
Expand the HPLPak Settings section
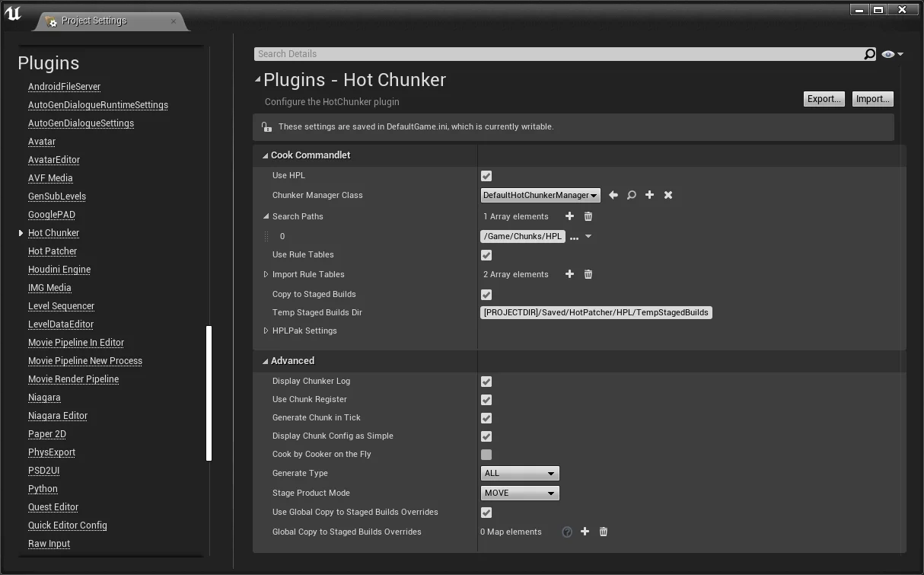coord(266,331)
